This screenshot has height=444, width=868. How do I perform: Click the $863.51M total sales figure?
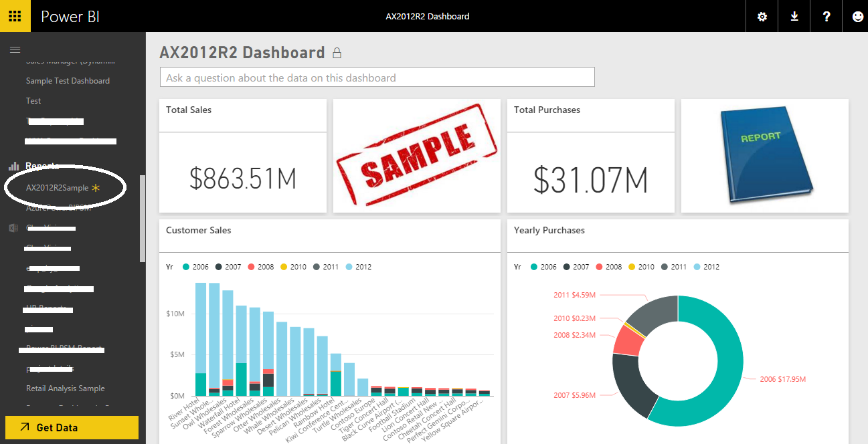[243, 179]
